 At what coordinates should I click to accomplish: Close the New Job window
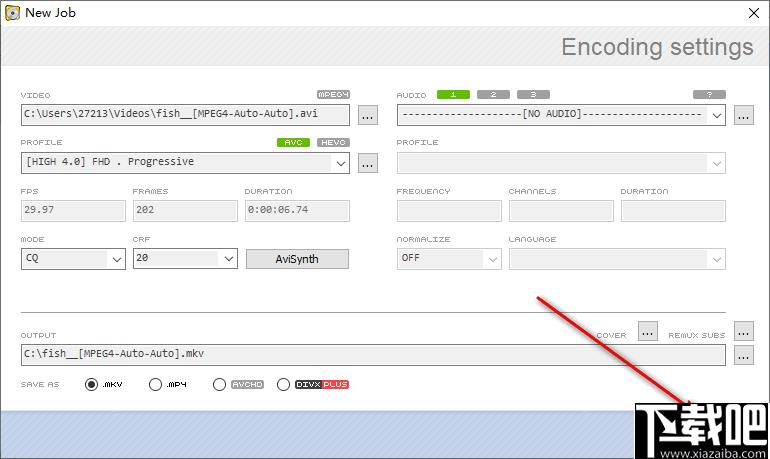[x=754, y=13]
